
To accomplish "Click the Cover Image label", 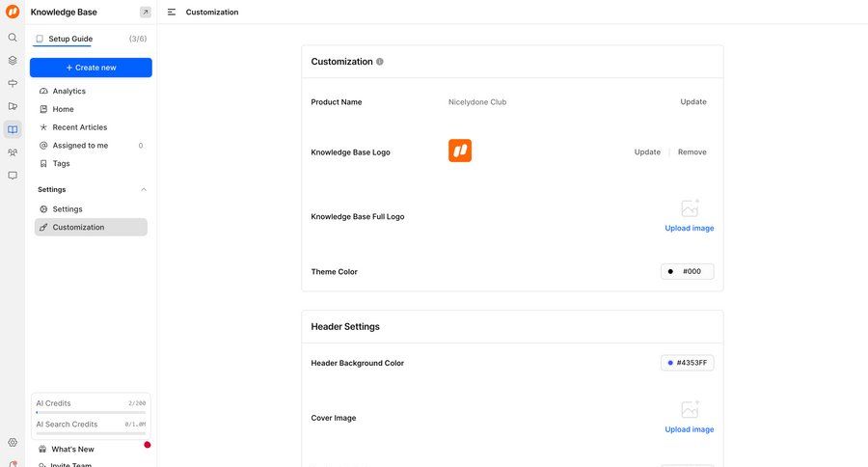I will (334, 418).
